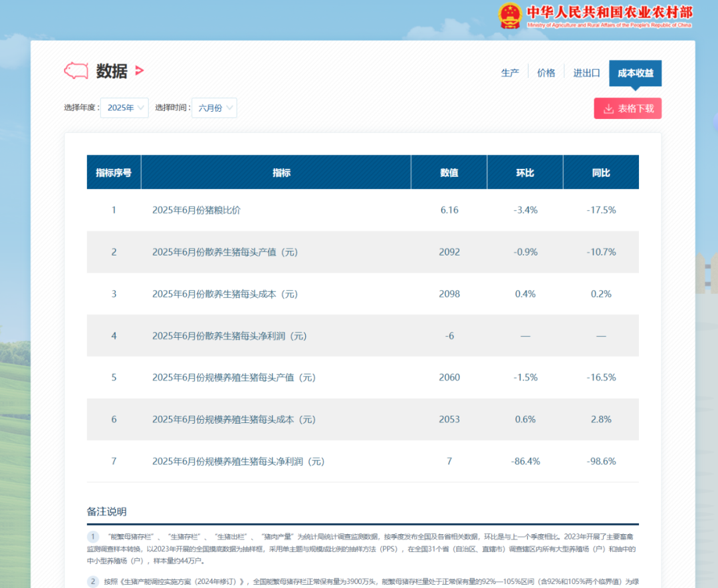The width and height of the screenshot is (718, 588).
Task: Click the 环比 value -1.5%
Action: point(525,377)
